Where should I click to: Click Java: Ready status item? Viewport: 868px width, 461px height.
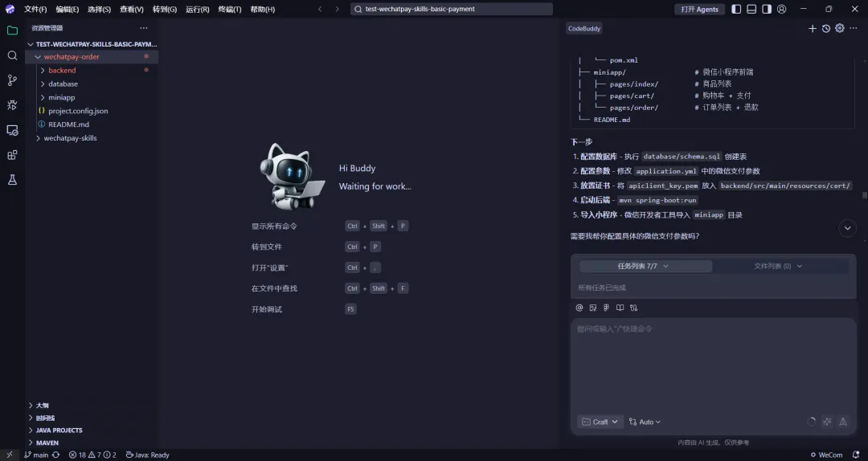pyautogui.click(x=147, y=455)
